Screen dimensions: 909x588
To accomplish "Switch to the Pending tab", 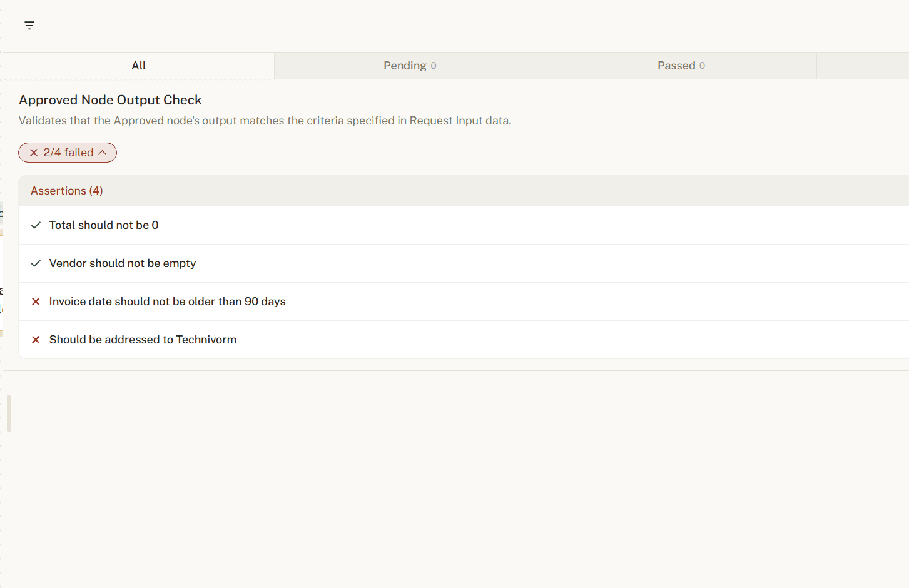I will [x=410, y=66].
